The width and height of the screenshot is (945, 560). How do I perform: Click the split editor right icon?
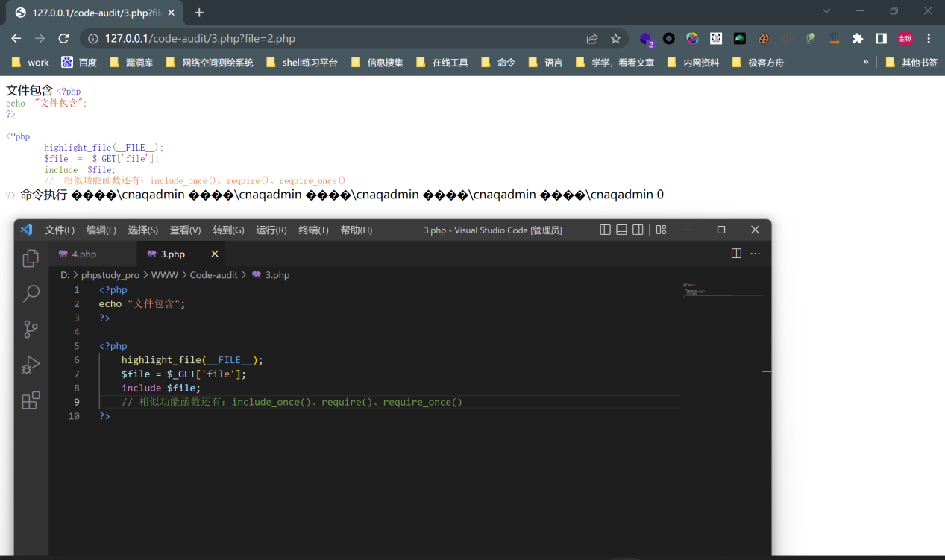pyautogui.click(x=736, y=254)
